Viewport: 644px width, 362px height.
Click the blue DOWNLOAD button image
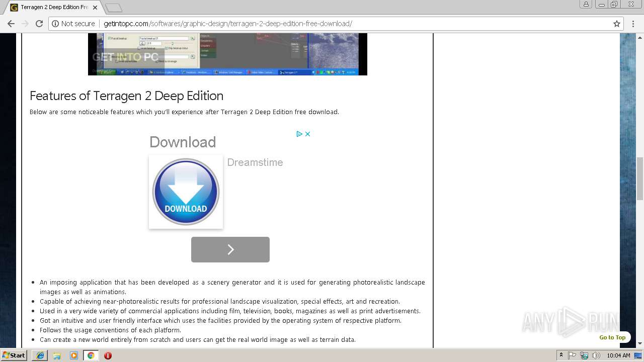tap(186, 192)
